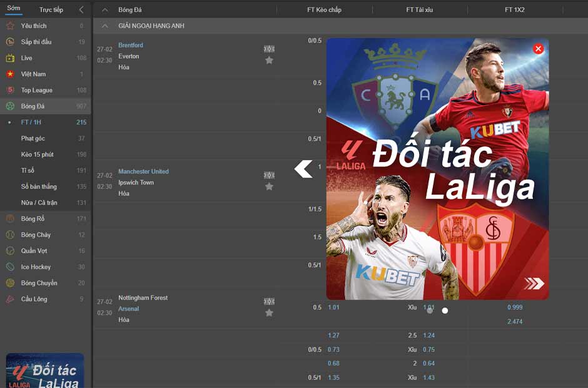Select Nửa / Cả trận submenu

(x=39, y=203)
